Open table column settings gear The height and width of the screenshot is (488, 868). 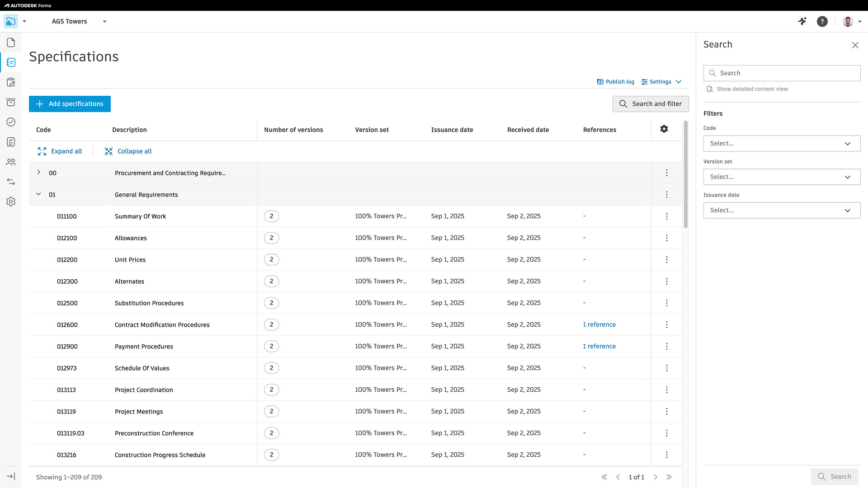click(x=664, y=129)
